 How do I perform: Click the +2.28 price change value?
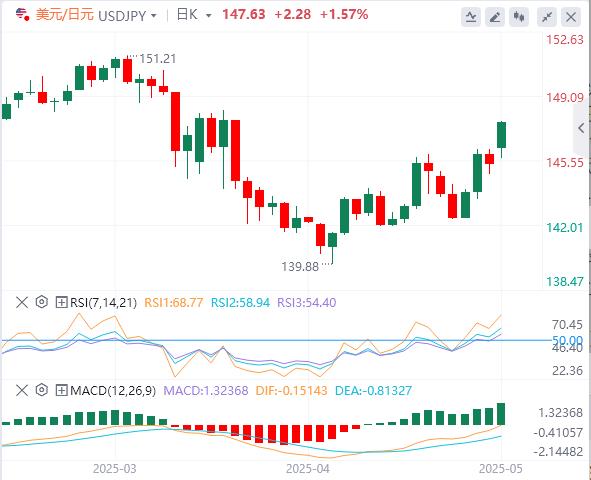click(293, 15)
